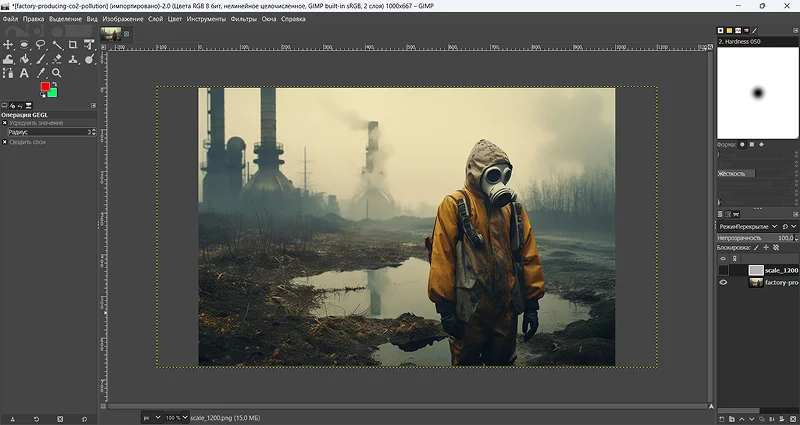The image size is (800, 425).
Task: Select the Fuzzy Select magic wand tool
Action: [57, 45]
